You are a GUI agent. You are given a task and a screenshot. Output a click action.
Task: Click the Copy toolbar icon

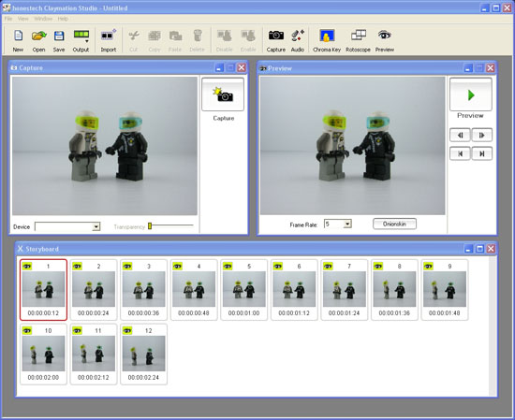(154, 36)
